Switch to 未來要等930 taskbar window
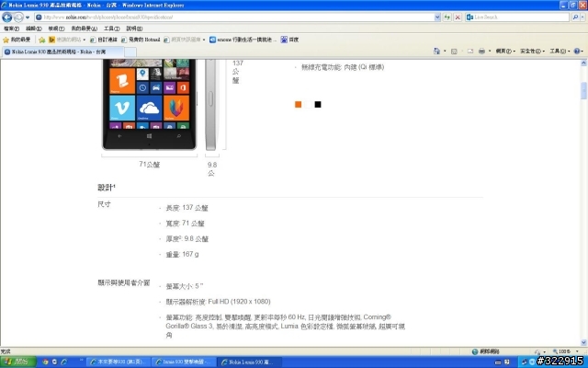The width and height of the screenshot is (588, 368). click(x=119, y=362)
